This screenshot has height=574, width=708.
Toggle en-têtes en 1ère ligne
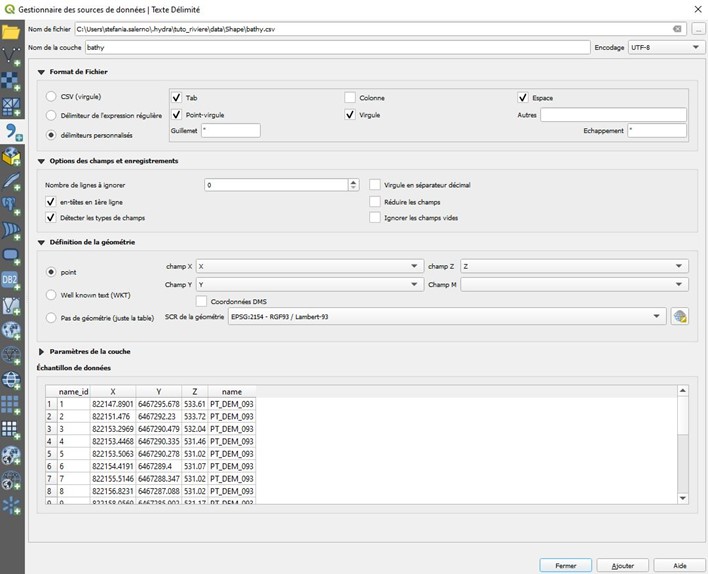[x=51, y=202]
